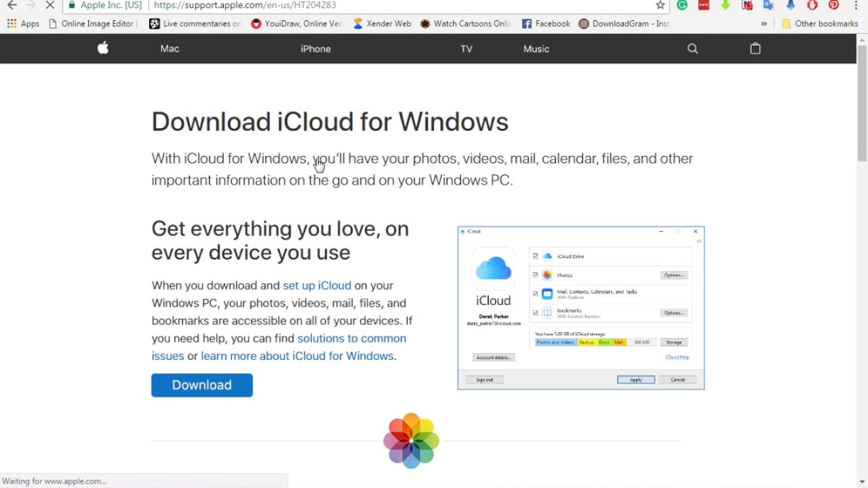Viewport: 868px width, 488px height.
Task: Open the shopping bag icon
Action: click(755, 48)
